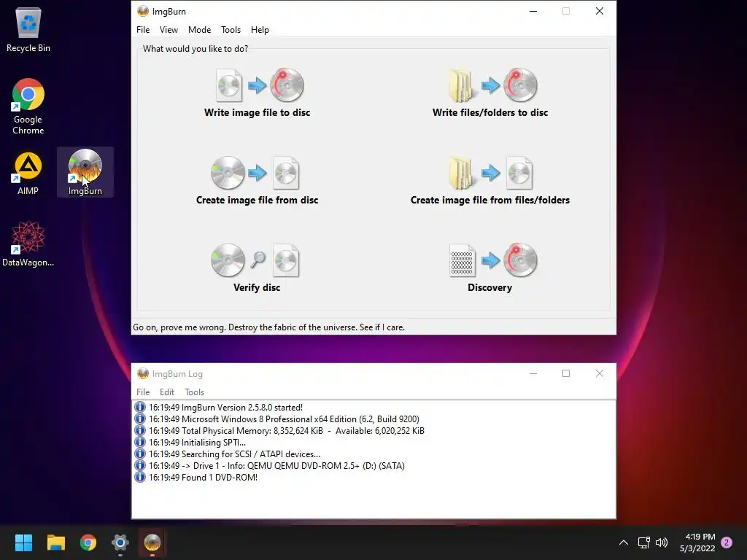Open the Help menu in ImgBurn
Screen dimensions: 747x560
pyautogui.click(x=260, y=29)
